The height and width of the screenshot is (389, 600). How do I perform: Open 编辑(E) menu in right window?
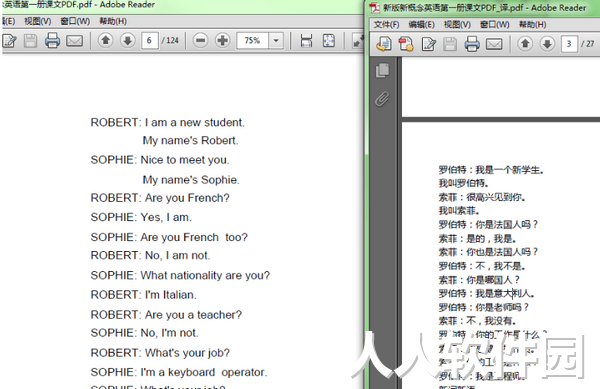(x=421, y=24)
